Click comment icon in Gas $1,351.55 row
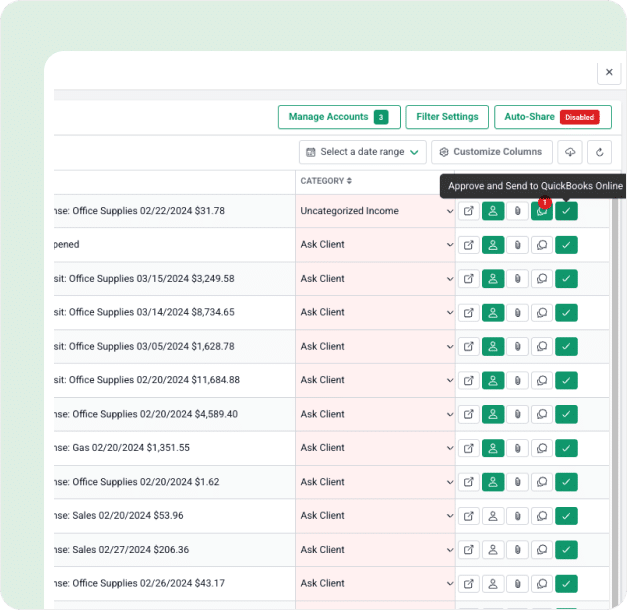This screenshot has width=627, height=610. tap(542, 448)
